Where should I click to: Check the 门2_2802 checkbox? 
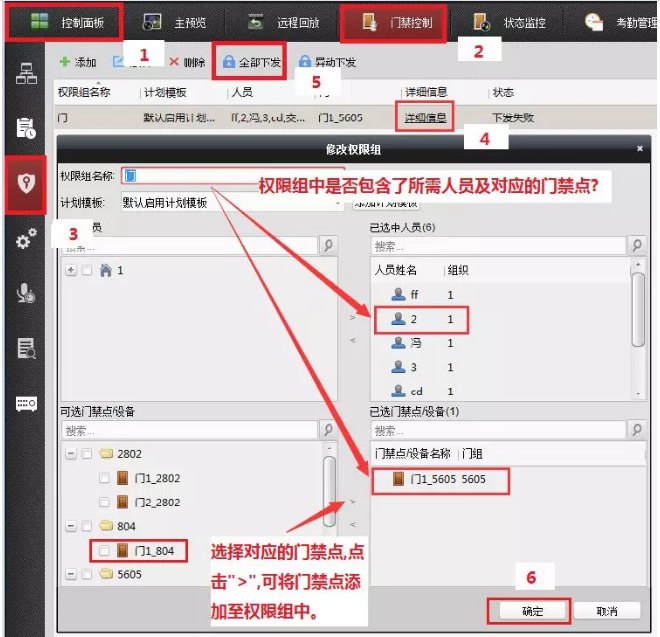pyautogui.click(x=104, y=502)
